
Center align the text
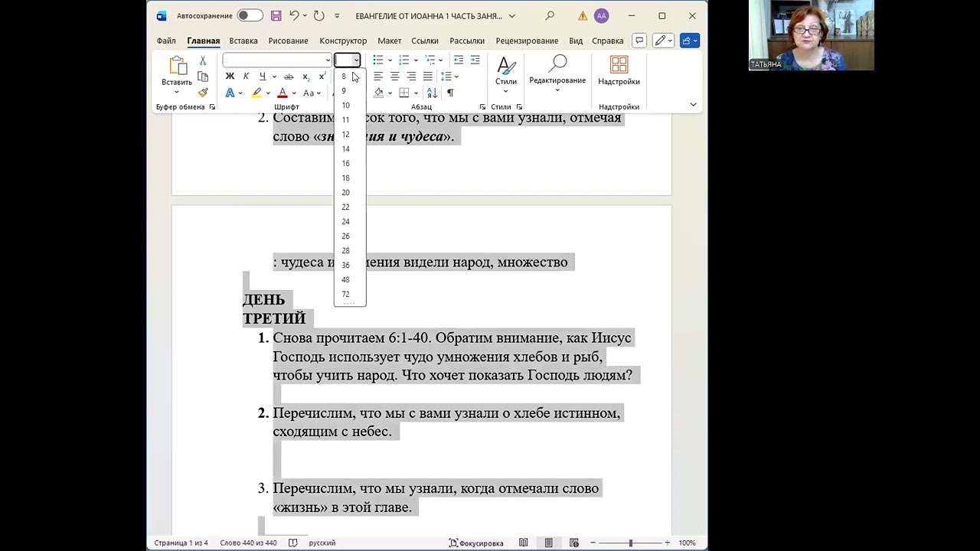[x=395, y=76]
